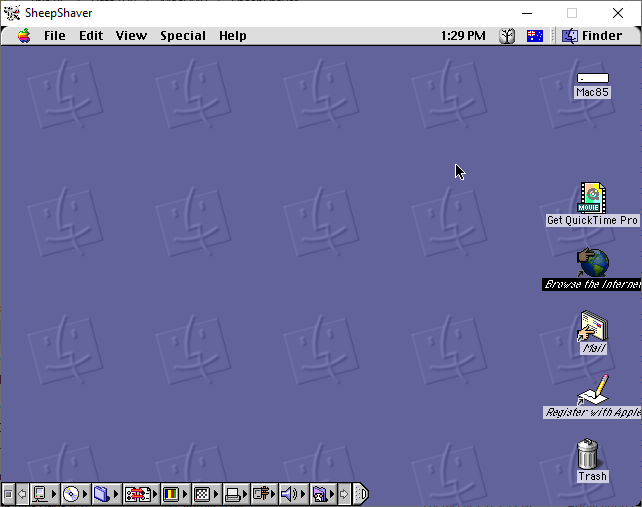
Task: Click the tree icon in menu bar
Action: tap(507, 36)
